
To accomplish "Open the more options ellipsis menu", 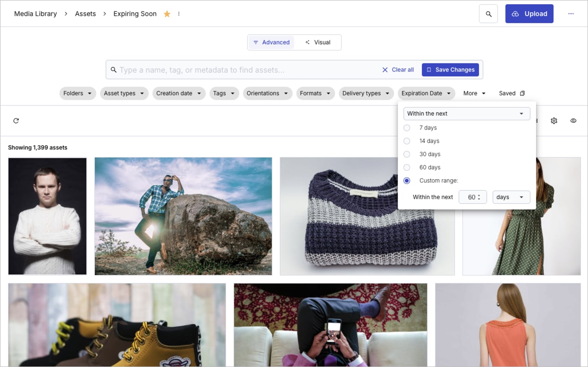I will click(x=571, y=13).
